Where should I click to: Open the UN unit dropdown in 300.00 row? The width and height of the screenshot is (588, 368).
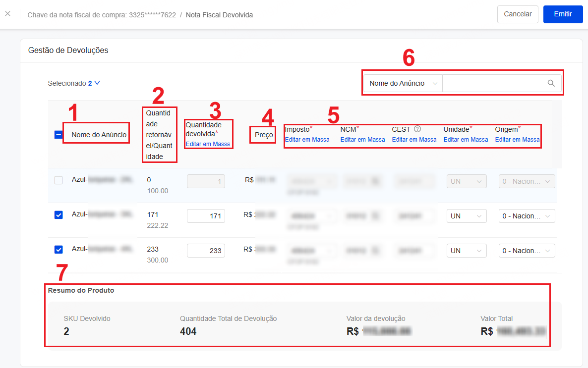point(467,251)
